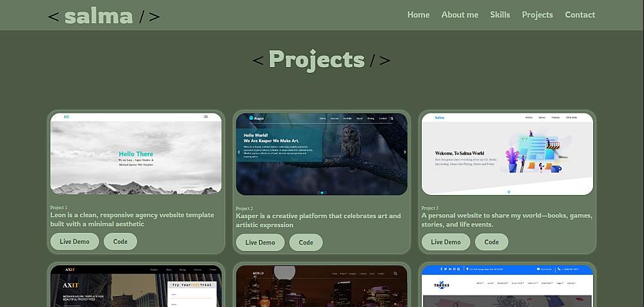Click the Leon project preview thumbnail

click(136, 154)
